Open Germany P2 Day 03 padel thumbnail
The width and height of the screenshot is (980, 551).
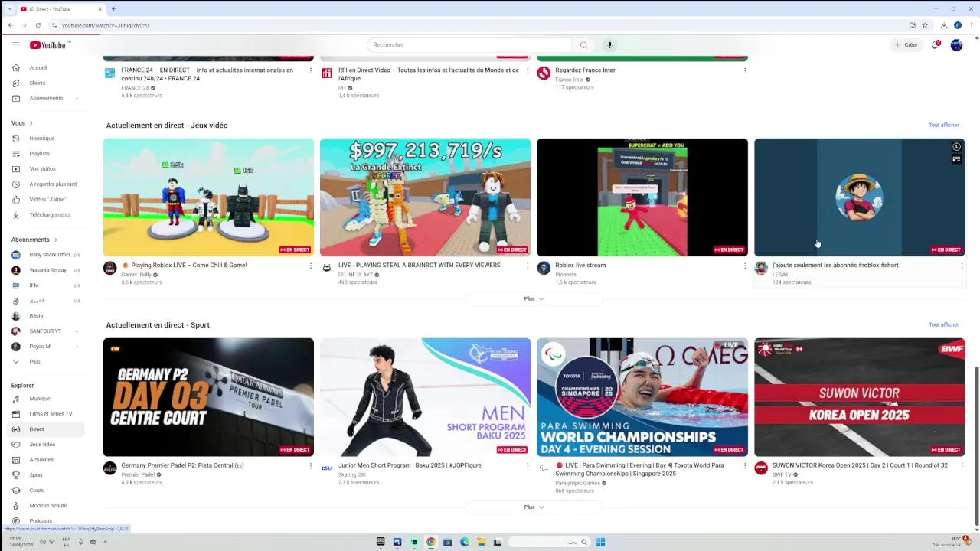(208, 397)
